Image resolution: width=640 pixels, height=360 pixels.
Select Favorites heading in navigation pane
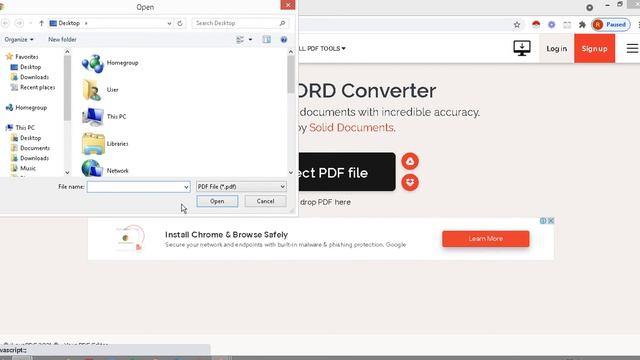coord(22,57)
